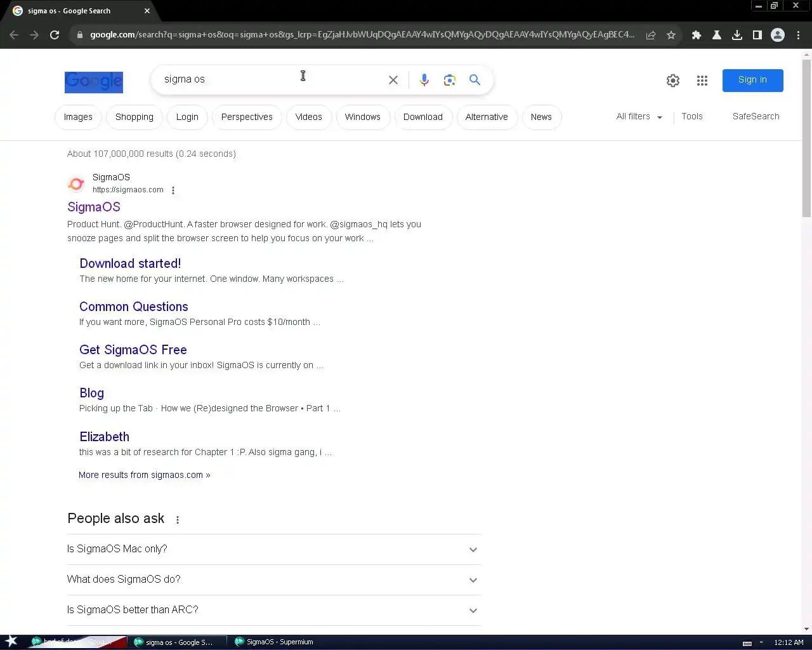Clear the search box with the X icon
Viewport: 812px width, 650px height.
coord(393,80)
